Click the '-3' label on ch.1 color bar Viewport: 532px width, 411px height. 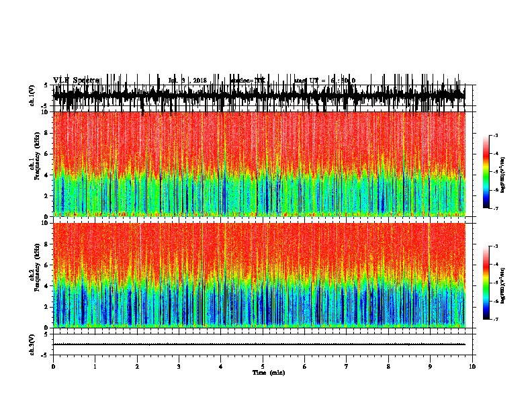point(495,136)
